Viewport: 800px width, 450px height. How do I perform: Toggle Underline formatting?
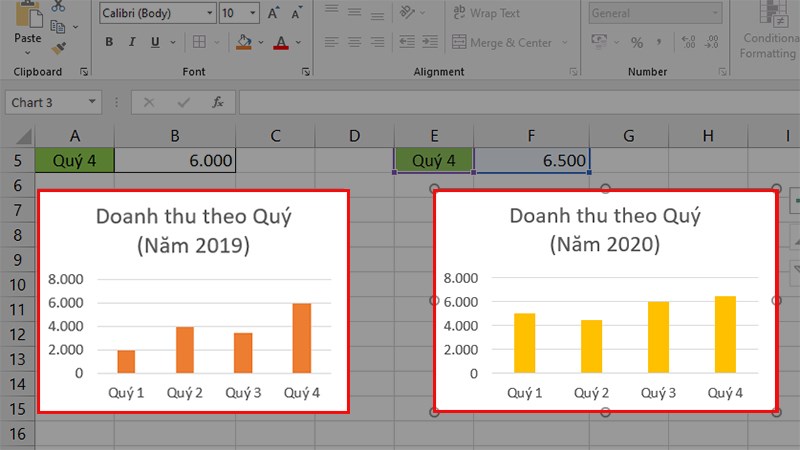pyautogui.click(x=155, y=42)
